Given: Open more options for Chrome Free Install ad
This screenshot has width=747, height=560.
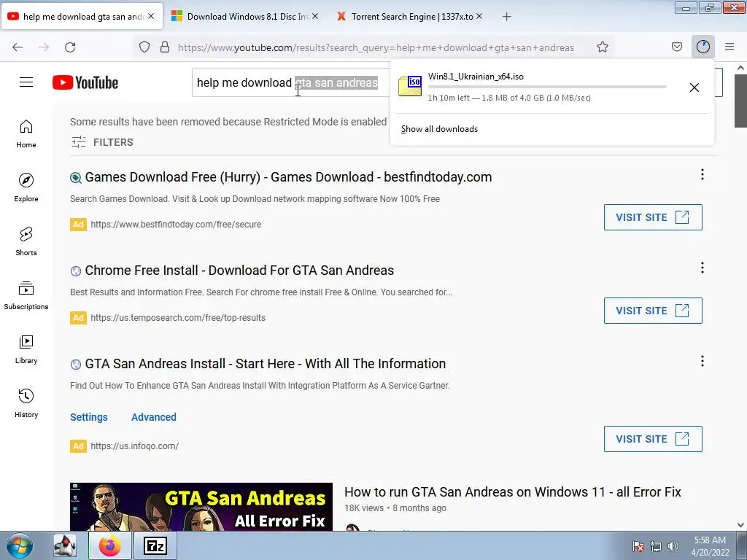Looking at the screenshot, I should tap(703, 268).
